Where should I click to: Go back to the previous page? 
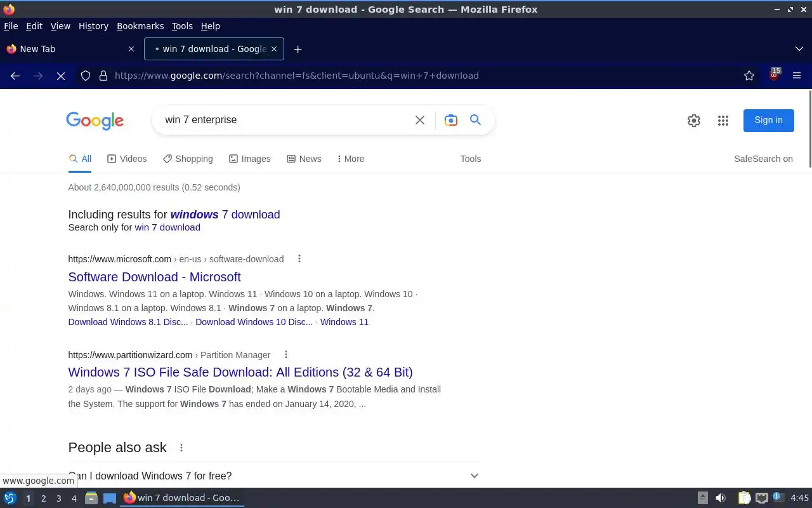click(x=15, y=76)
